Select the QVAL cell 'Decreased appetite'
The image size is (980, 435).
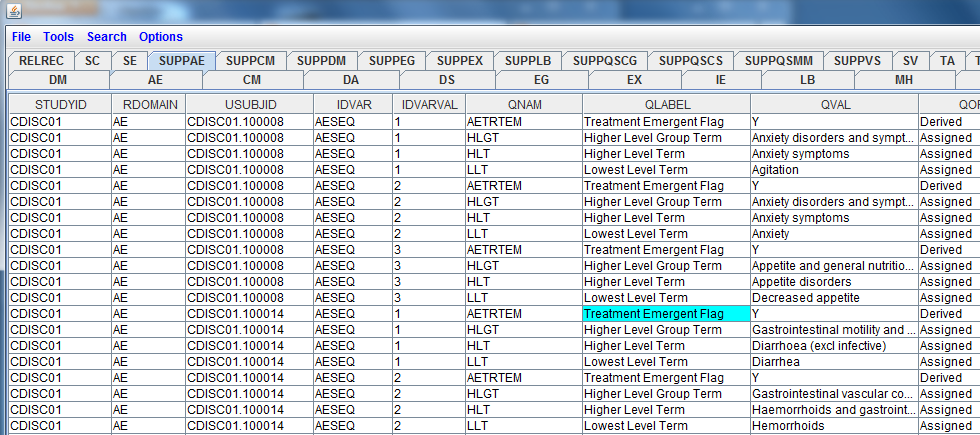(835, 298)
